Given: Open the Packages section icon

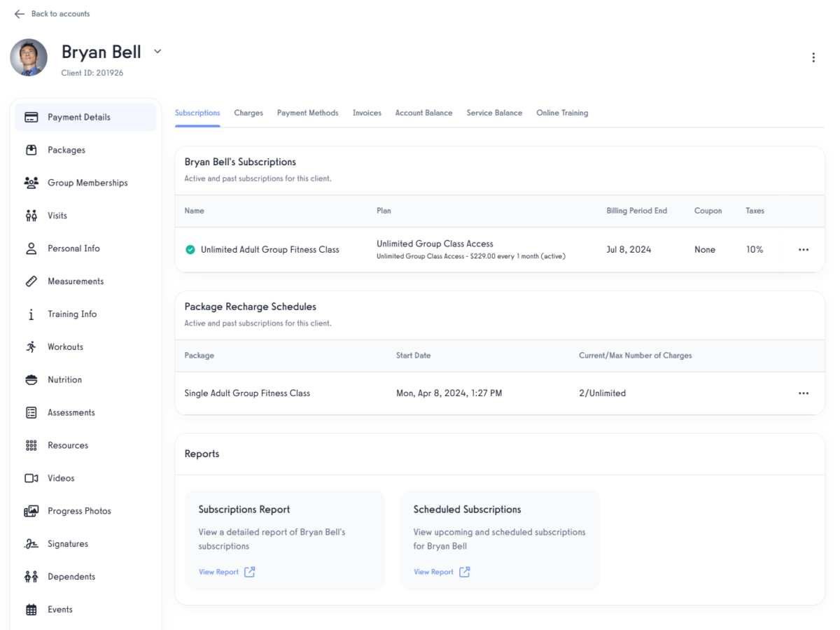Looking at the screenshot, I should pos(31,150).
